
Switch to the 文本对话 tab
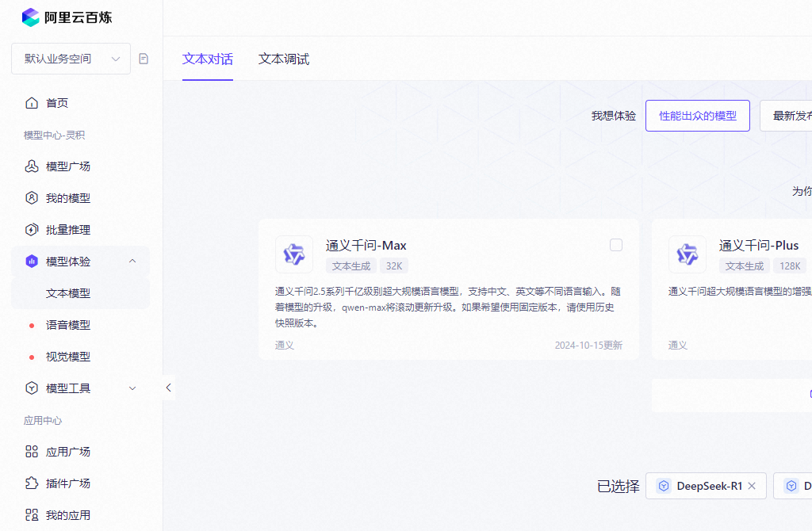pyautogui.click(x=208, y=59)
